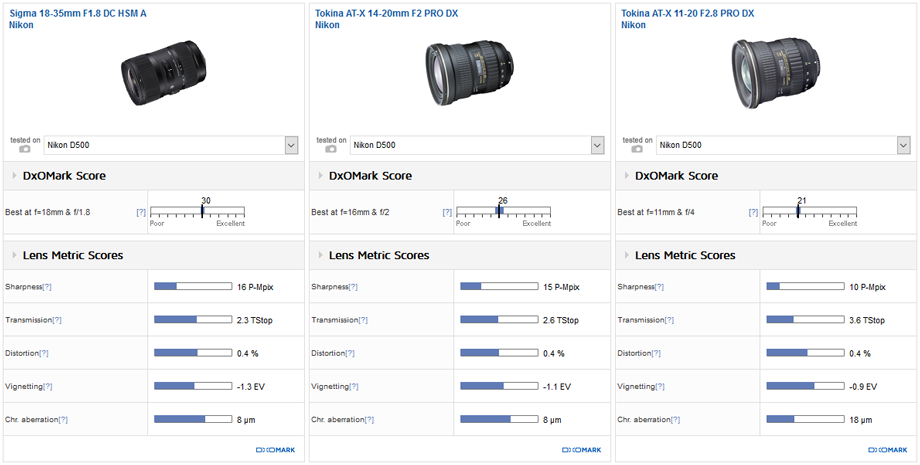Click the -1.1 EV vignetting value

pos(557,386)
